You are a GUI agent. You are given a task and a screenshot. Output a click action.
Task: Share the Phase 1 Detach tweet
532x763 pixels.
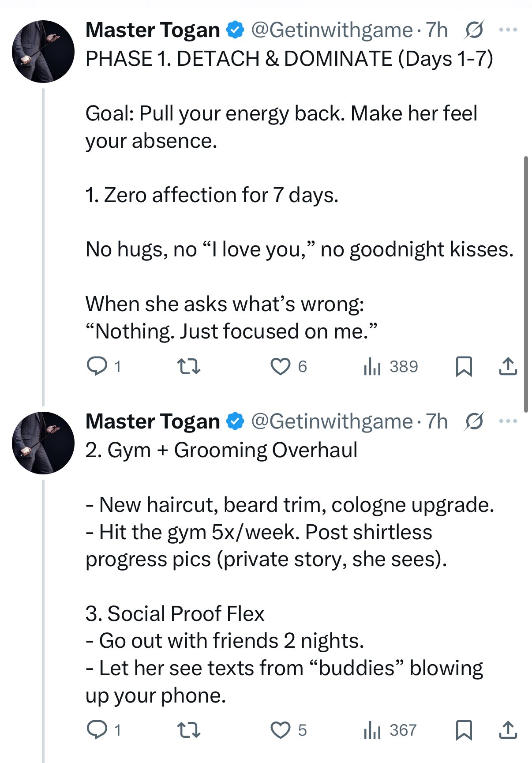(508, 366)
